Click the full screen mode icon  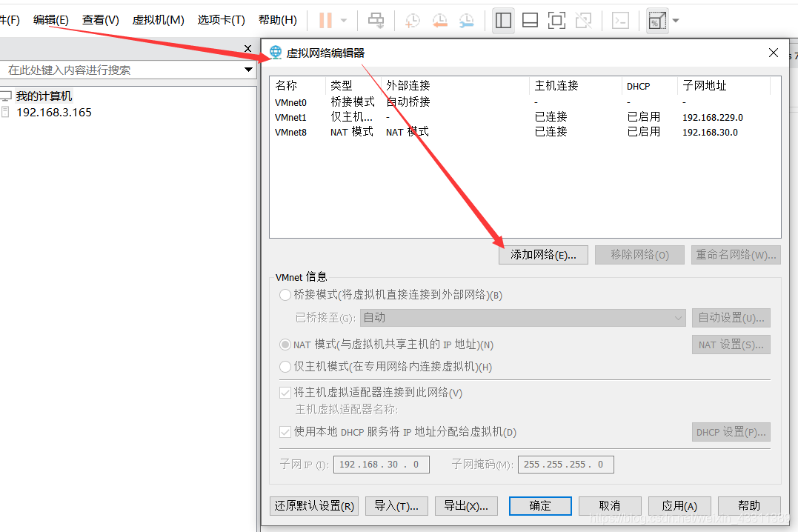[556, 20]
